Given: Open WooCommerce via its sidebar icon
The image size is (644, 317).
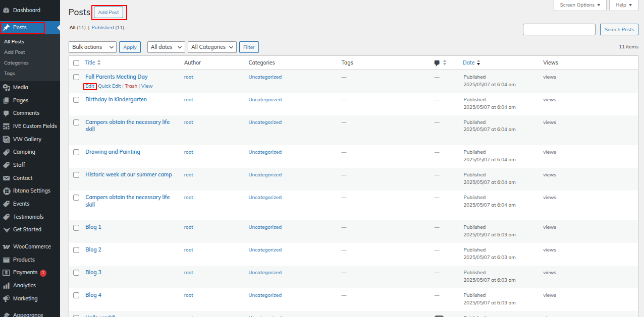Looking at the screenshot, I should point(6,247).
